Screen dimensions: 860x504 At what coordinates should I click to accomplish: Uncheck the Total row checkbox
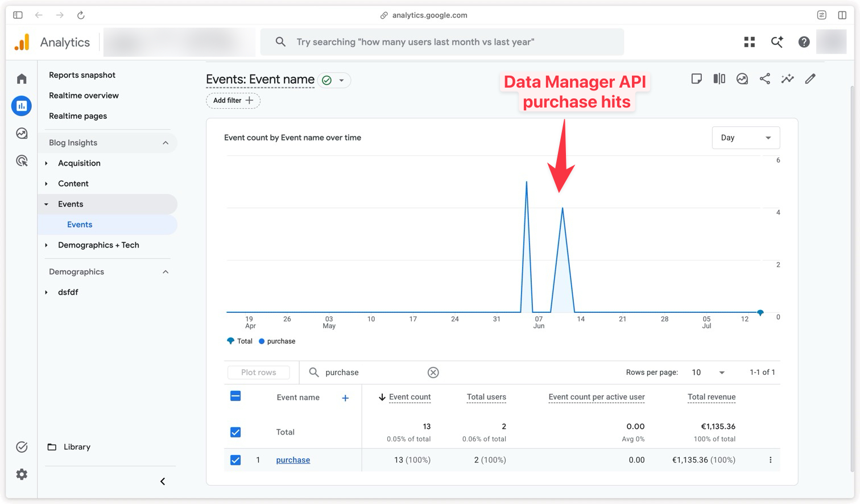(x=235, y=432)
